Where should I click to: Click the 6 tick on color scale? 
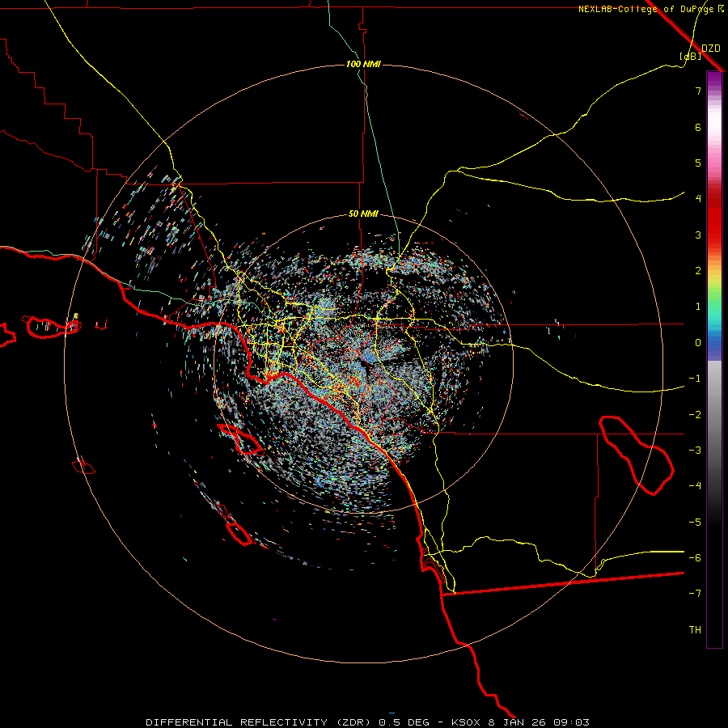[698, 127]
